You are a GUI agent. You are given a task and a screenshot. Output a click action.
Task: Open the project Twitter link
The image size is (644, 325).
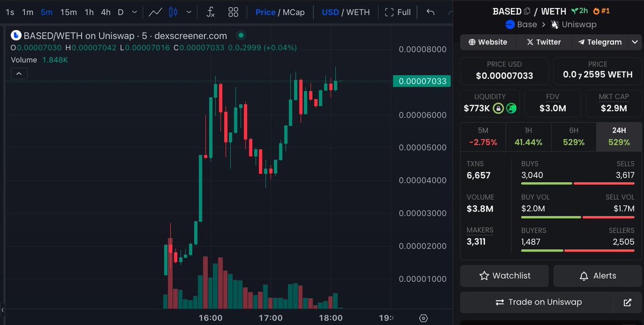(544, 42)
